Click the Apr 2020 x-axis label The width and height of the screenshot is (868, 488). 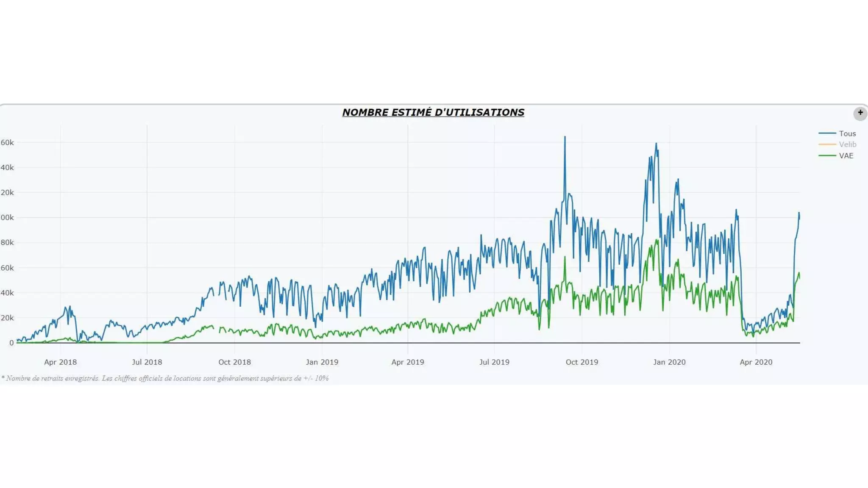(x=756, y=362)
